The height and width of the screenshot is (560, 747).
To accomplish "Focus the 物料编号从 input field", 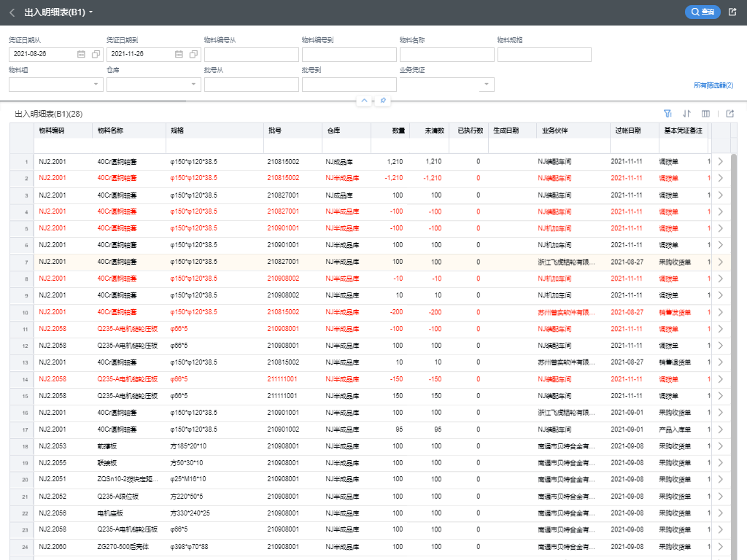I will pyautogui.click(x=252, y=54).
